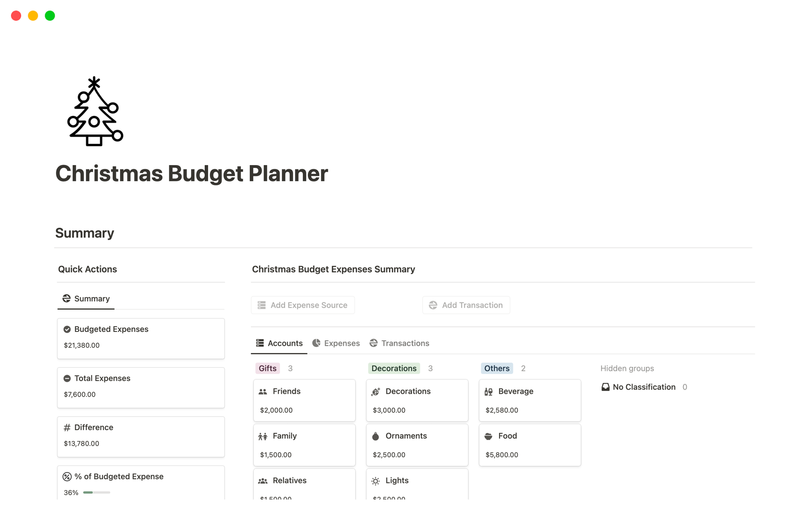Viewport: 812px width, 508px height.
Task: Select the Summary tab under Quick Actions
Action: [86, 299]
